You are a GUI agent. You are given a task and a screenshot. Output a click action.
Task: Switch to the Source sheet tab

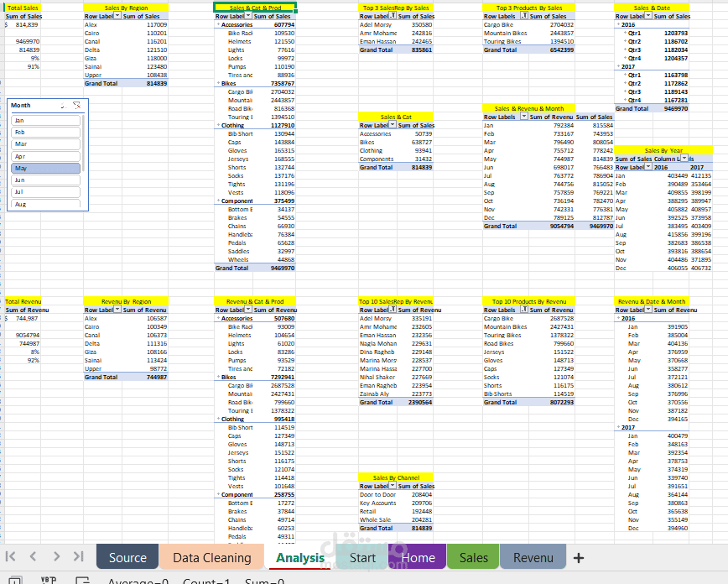[127, 557]
